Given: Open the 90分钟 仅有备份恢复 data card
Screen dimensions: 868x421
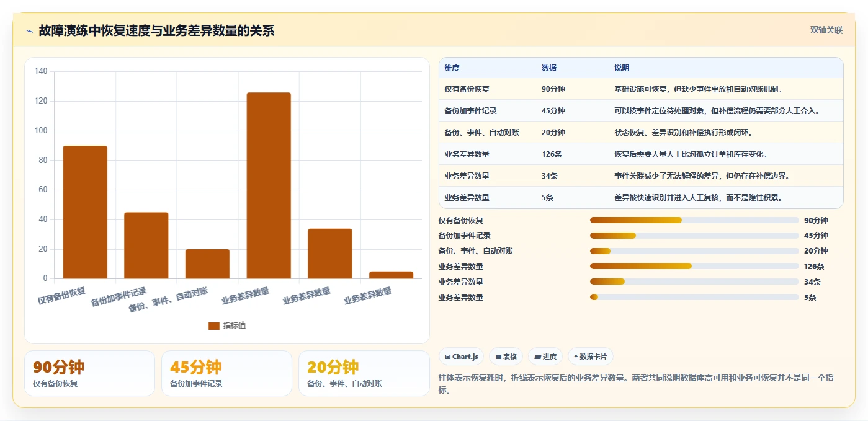Looking at the screenshot, I should [x=89, y=373].
